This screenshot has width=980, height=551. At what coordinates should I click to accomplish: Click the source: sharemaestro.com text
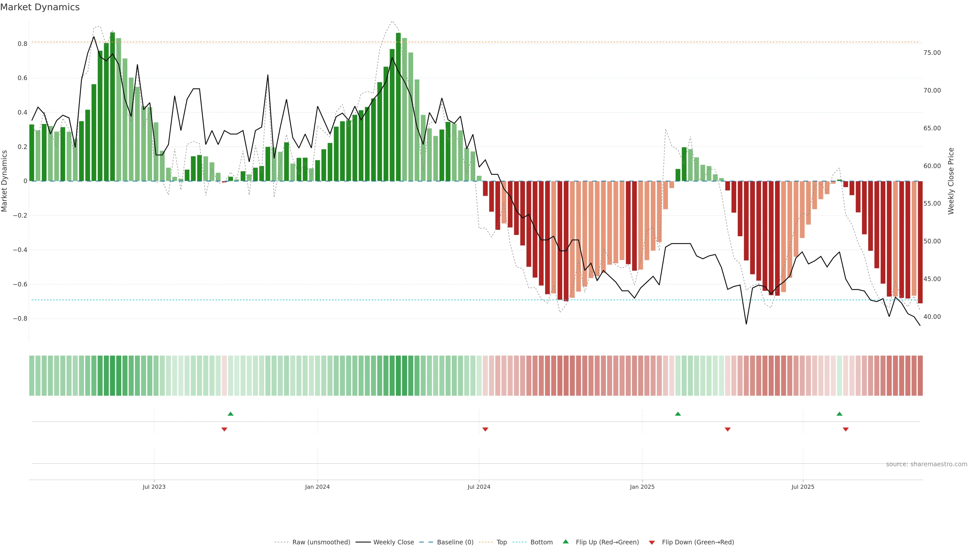926,464
